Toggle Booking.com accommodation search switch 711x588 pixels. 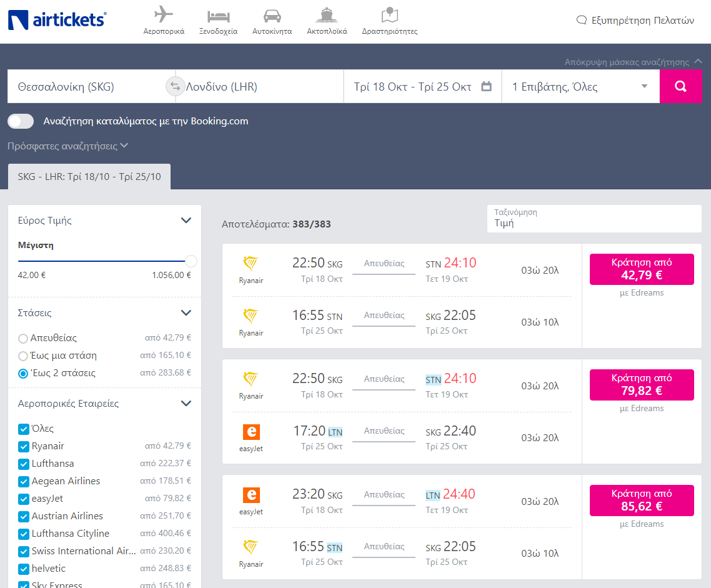(21, 121)
